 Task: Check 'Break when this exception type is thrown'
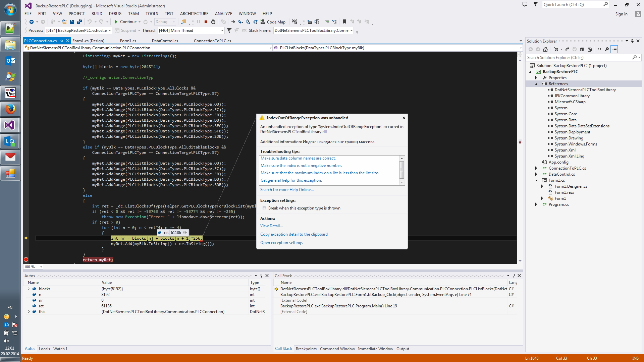[264, 208]
